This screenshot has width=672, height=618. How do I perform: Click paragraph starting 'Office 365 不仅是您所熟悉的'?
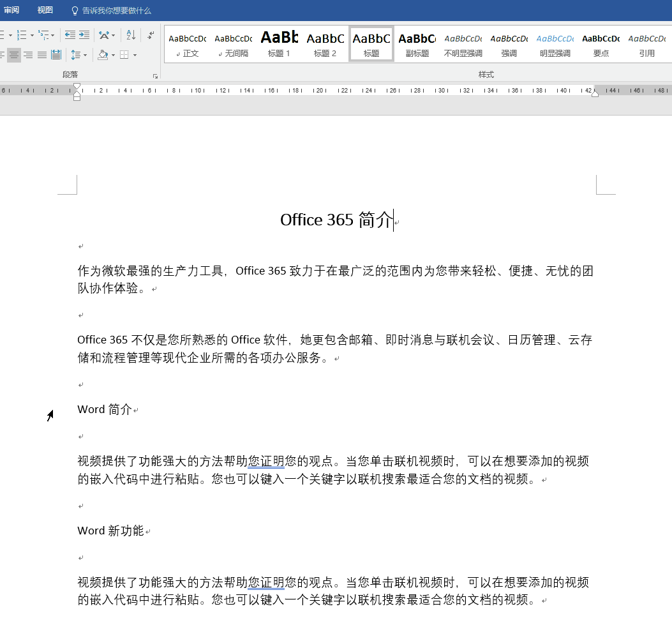334,349
